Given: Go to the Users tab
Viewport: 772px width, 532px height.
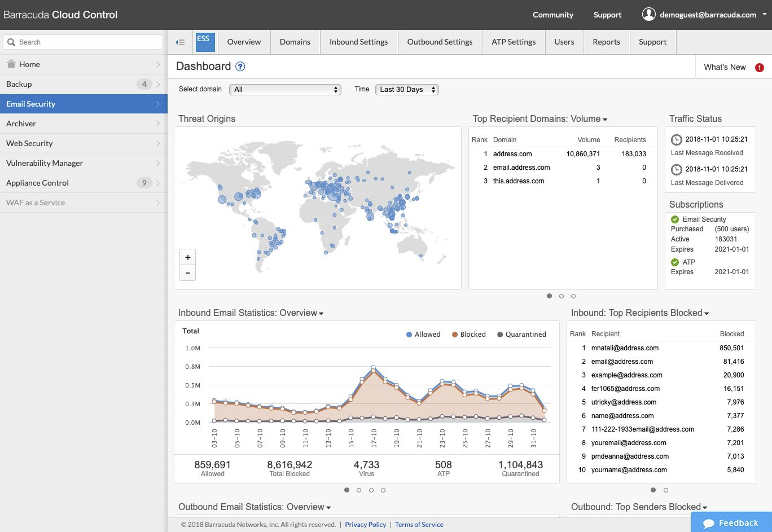Looking at the screenshot, I should pos(564,42).
